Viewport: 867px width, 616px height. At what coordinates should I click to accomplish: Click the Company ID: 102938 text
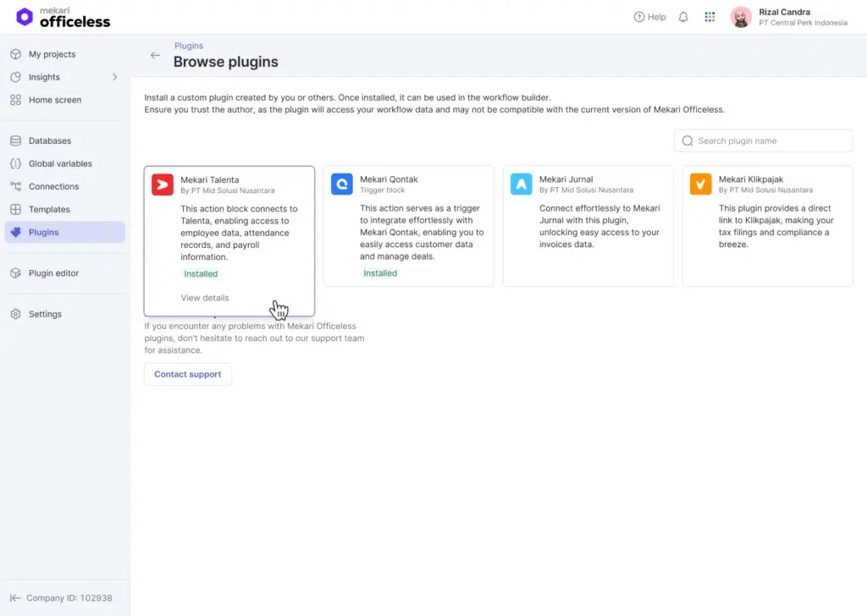tap(69, 597)
